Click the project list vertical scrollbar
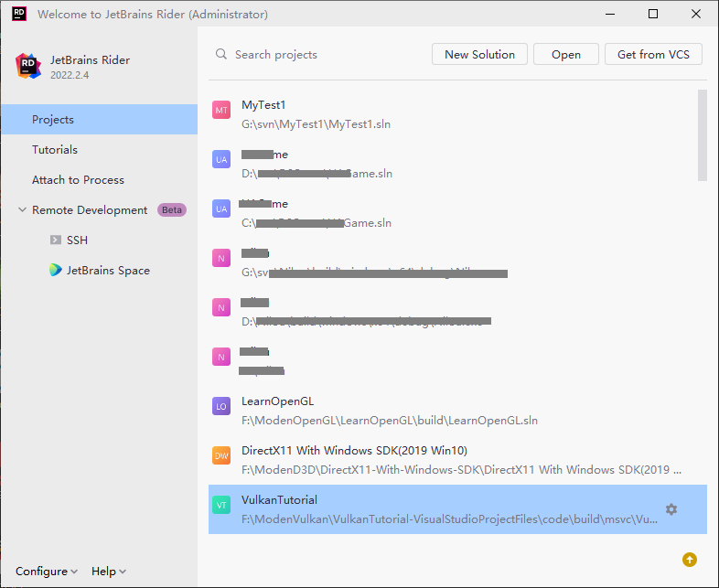Screen dimensions: 719x588 tap(702, 135)
